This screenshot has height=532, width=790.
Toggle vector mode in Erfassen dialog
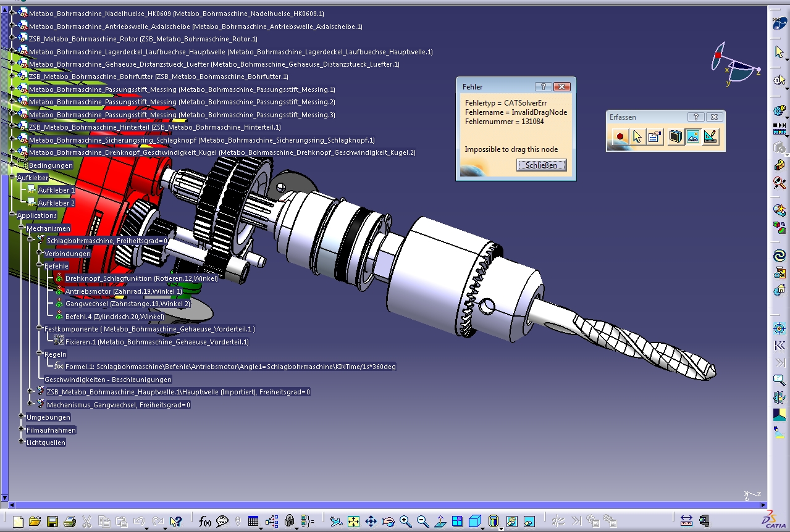pos(711,136)
